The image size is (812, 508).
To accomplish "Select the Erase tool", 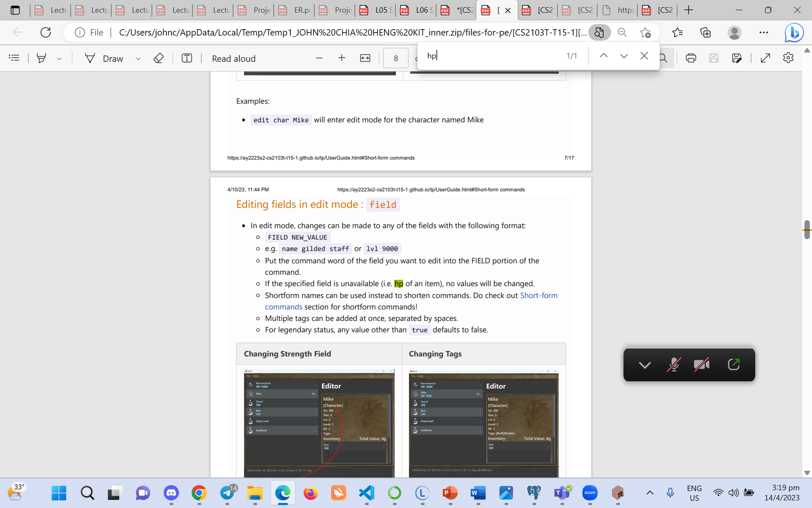I will pyautogui.click(x=158, y=58).
